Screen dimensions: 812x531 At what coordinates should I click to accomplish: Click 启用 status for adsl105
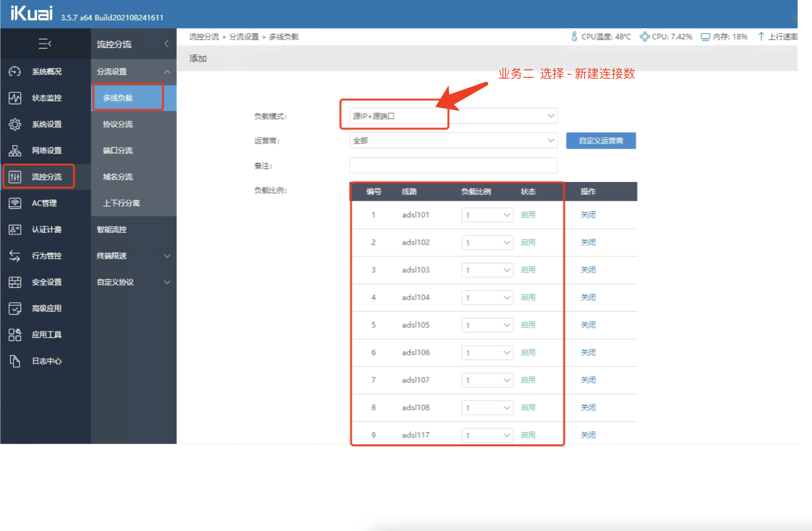point(528,325)
